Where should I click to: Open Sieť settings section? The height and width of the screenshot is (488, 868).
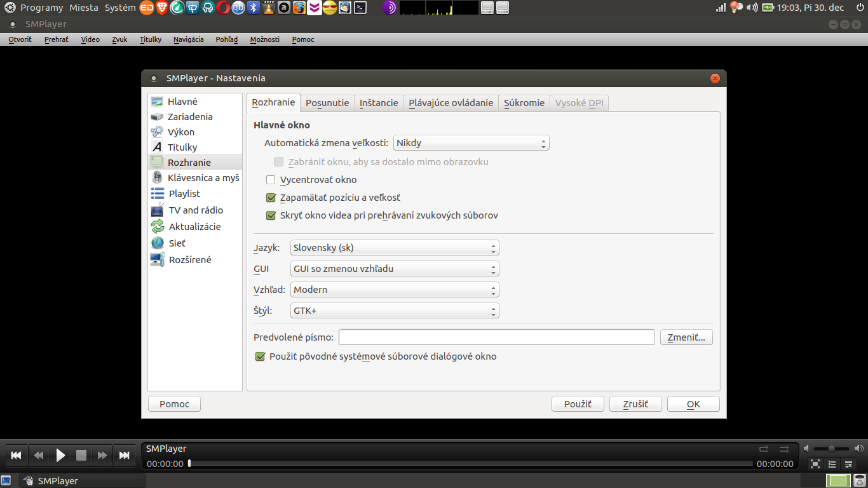[195, 243]
